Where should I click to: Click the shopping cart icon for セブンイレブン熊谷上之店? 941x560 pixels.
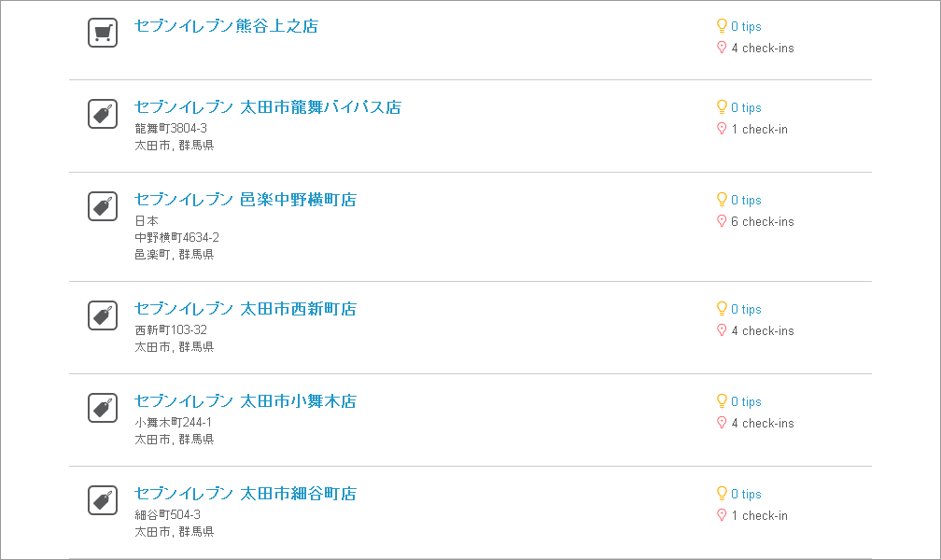pos(103,33)
